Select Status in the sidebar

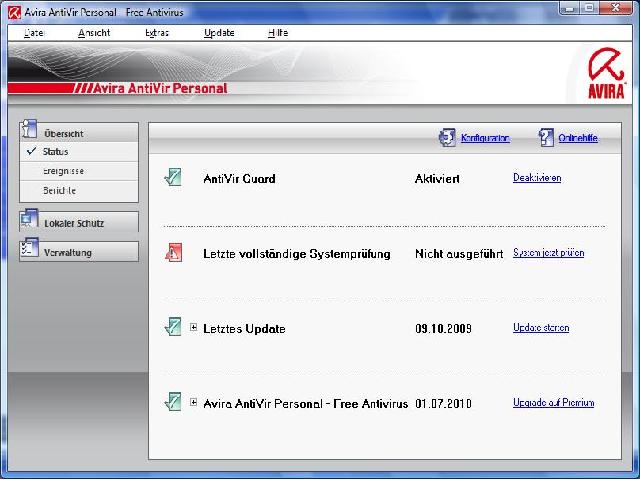click(79, 152)
